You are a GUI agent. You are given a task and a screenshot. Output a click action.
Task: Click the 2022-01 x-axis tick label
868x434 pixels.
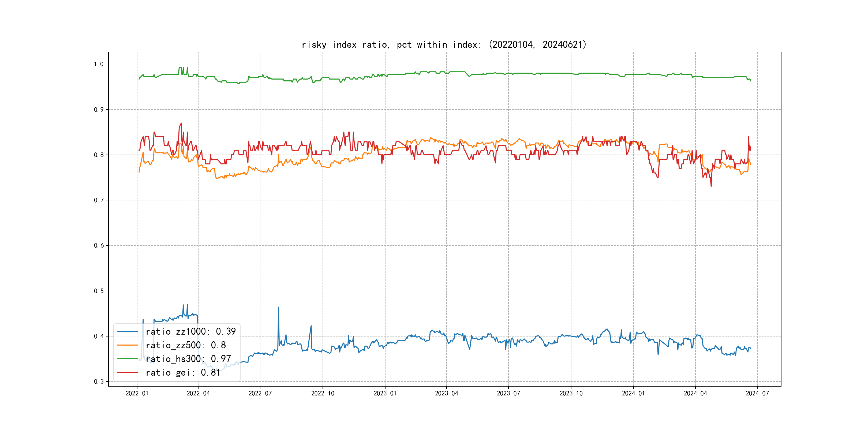137,393
